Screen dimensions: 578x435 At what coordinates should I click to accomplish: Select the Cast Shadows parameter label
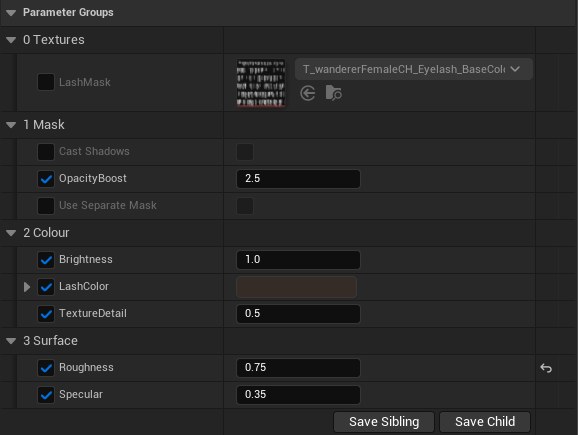click(x=94, y=151)
